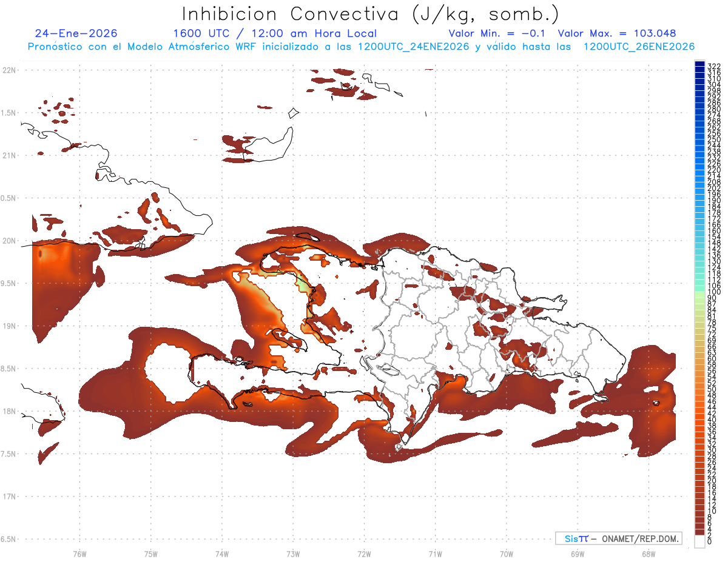The height and width of the screenshot is (562, 728).
Task: Click the "76W" longitude label
Action: tap(79, 554)
